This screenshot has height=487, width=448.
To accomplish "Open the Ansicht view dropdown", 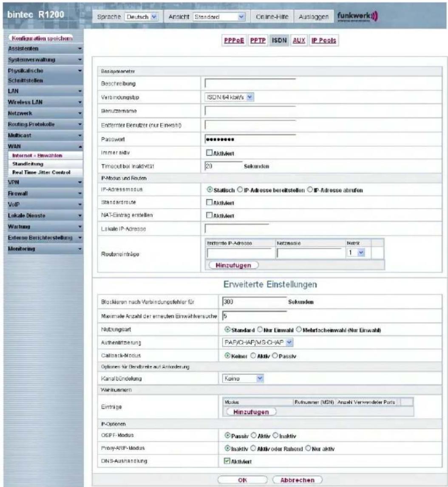I will (219, 17).
